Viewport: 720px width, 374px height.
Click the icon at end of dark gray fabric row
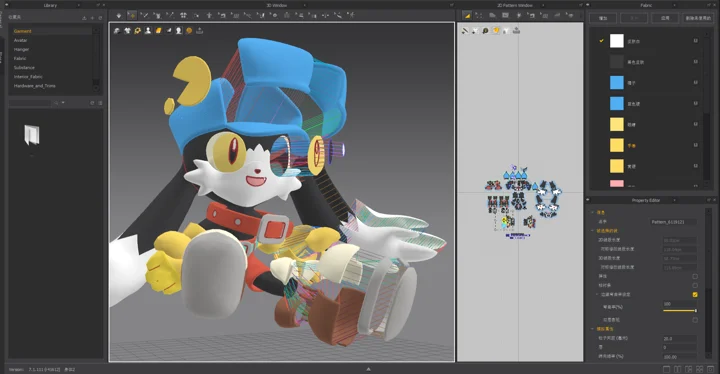[696, 62]
